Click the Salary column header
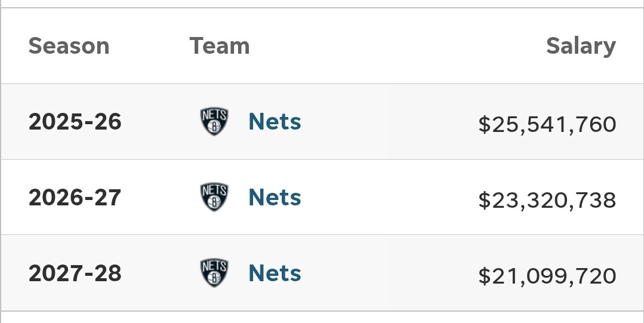This screenshot has width=644, height=323. point(581,45)
